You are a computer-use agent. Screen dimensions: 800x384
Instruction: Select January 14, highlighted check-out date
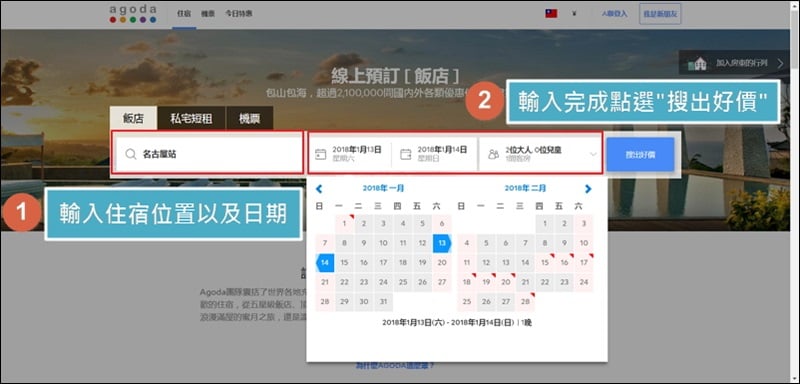click(325, 263)
